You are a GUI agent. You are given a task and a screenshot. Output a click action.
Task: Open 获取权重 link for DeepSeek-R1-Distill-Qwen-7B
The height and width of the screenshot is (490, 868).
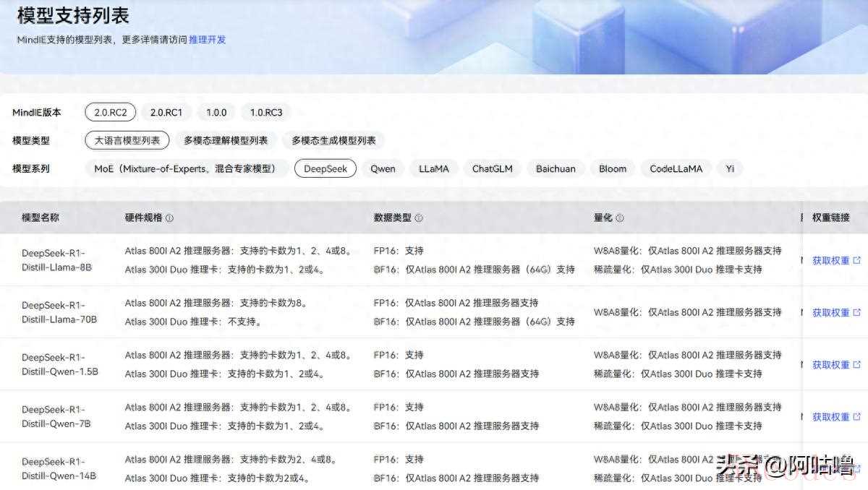(836, 417)
